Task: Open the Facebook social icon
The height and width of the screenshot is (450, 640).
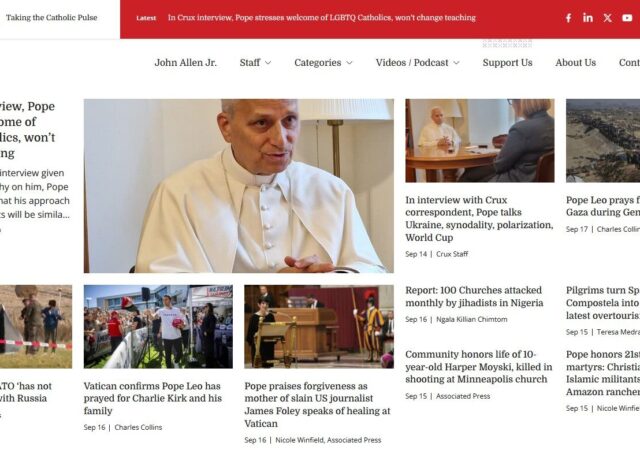Action: pos(568,18)
